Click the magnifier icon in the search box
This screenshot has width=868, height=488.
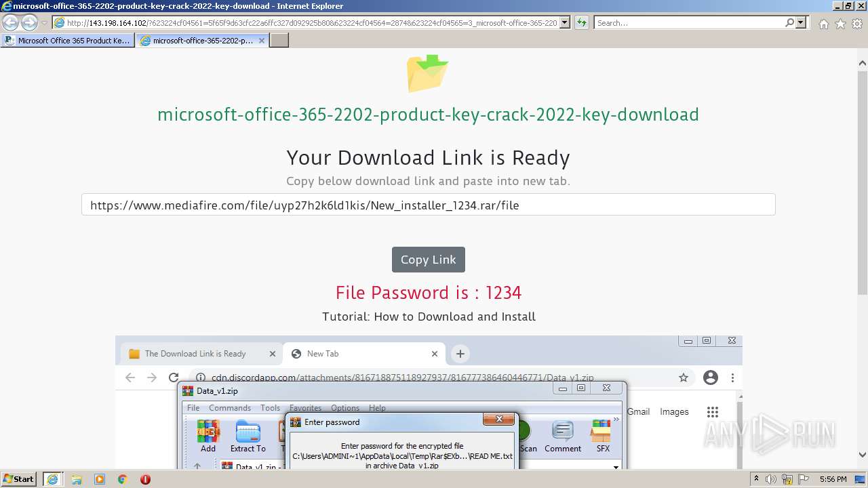pos(789,23)
